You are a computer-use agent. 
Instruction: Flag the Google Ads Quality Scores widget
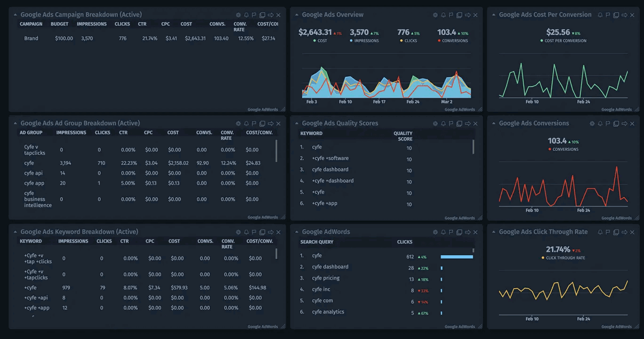(x=451, y=123)
